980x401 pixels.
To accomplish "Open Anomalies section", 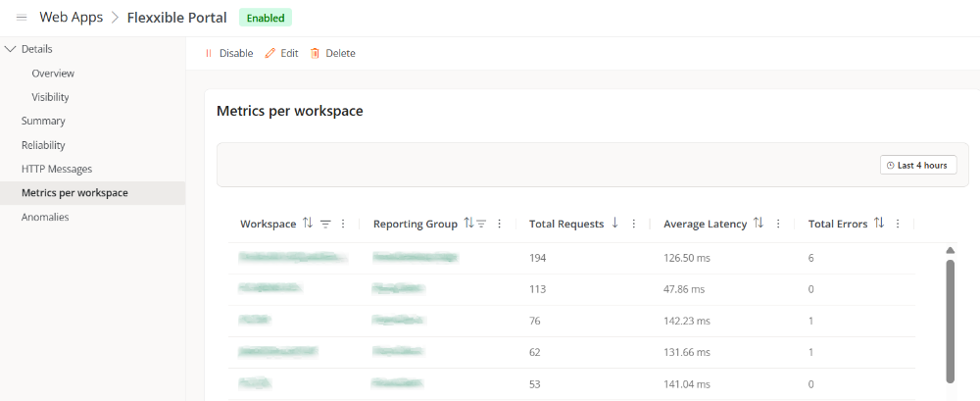I will point(45,217).
